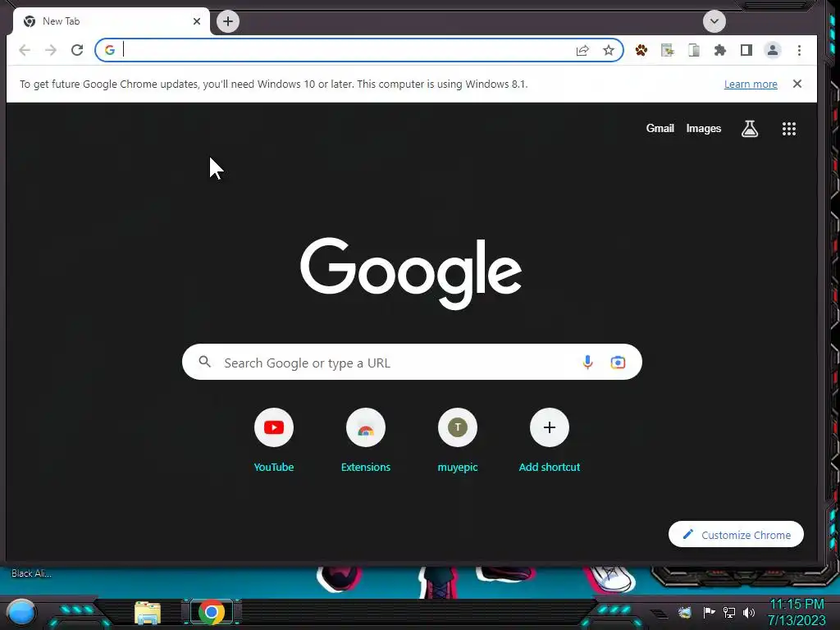Open the Google apps grid

pos(788,129)
